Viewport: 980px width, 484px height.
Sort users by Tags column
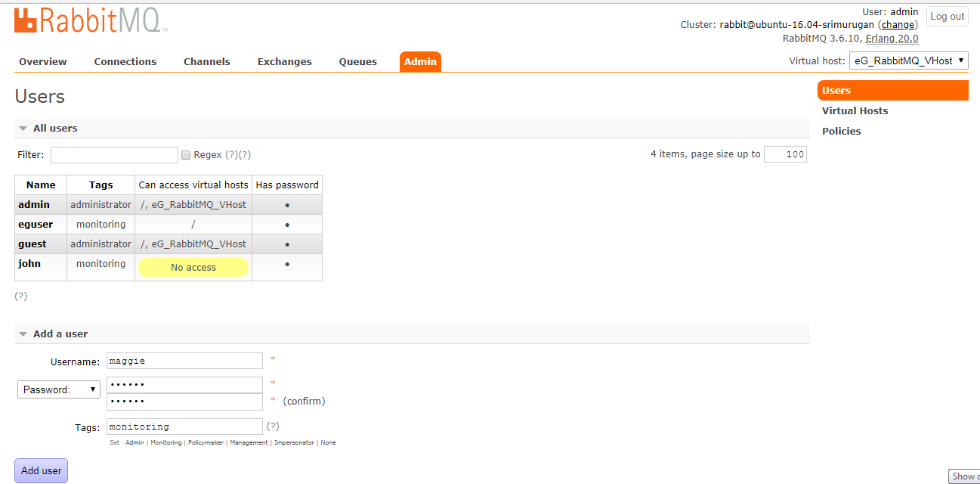(101, 185)
